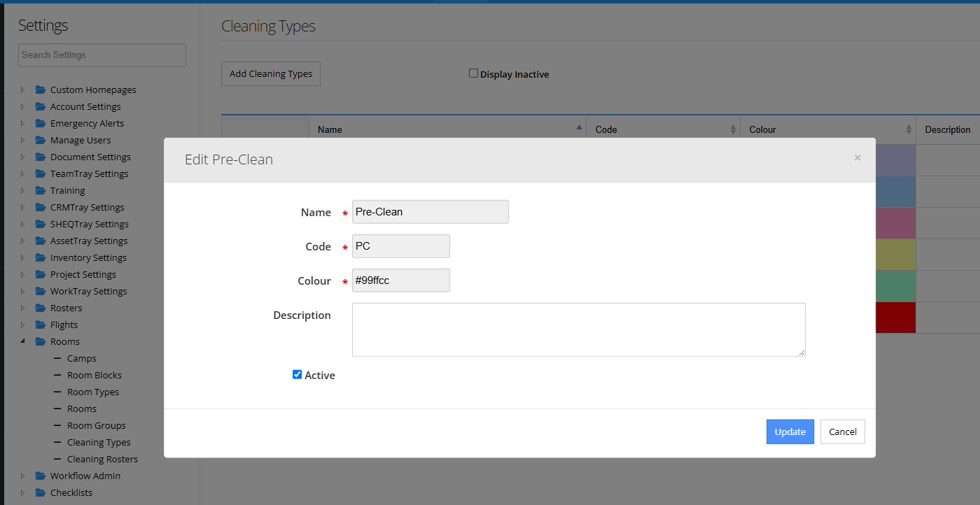The width and height of the screenshot is (980, 505).
Task: Click the Checklists folder icon
Action: pyautogui.click(x=41, y=492)
